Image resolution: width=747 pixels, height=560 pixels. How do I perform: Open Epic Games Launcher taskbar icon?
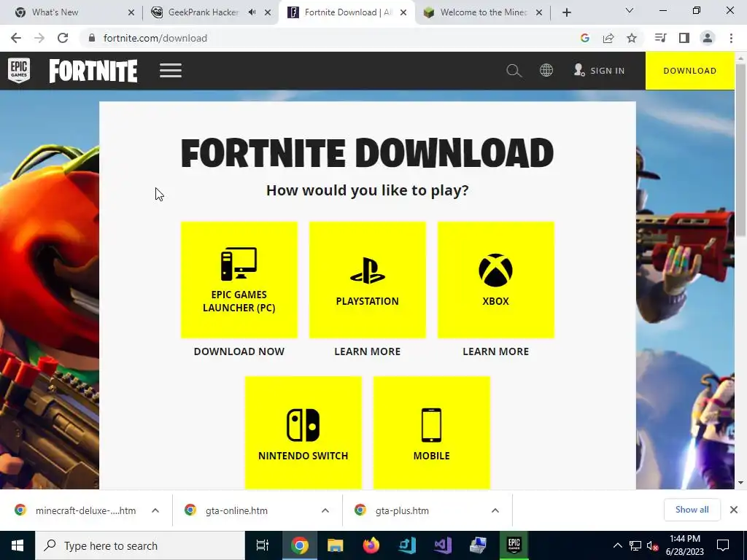514,545
